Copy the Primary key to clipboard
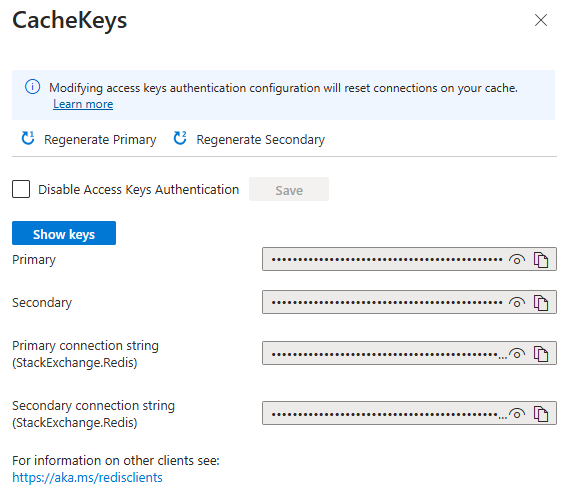567x491 pixels. [x=541, y=260]
